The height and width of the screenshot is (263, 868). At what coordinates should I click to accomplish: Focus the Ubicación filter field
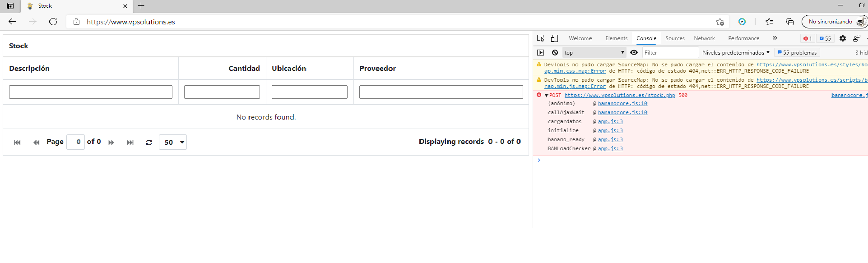pyautogui.click(x=310, y=92)
